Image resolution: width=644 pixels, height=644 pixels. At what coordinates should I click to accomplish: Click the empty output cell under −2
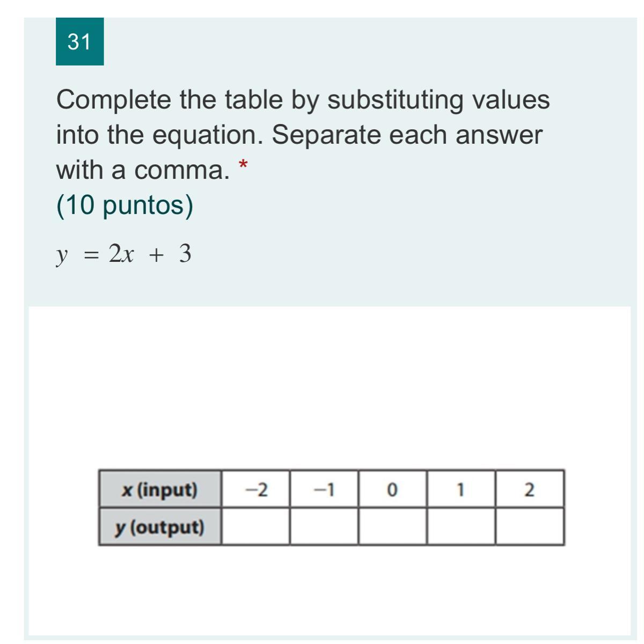pos(255,527)
